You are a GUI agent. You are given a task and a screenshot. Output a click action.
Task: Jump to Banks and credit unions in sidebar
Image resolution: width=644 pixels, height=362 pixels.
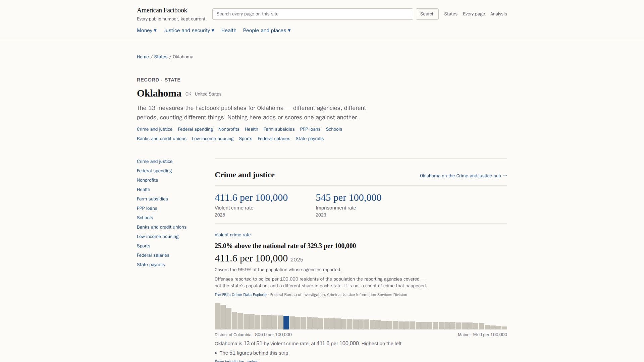click(x=162, y=227)
